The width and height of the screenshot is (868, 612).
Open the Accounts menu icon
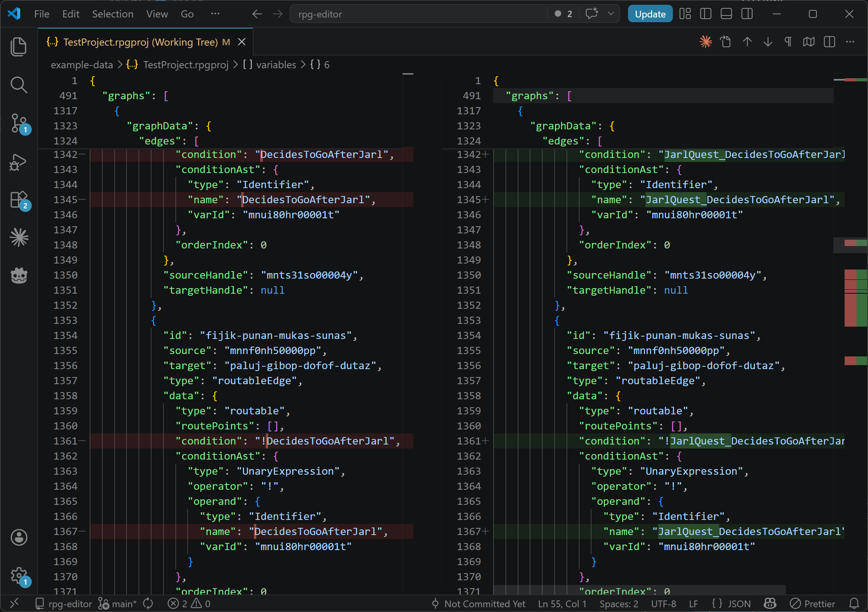pyautogui.click(x=19, y=537)
